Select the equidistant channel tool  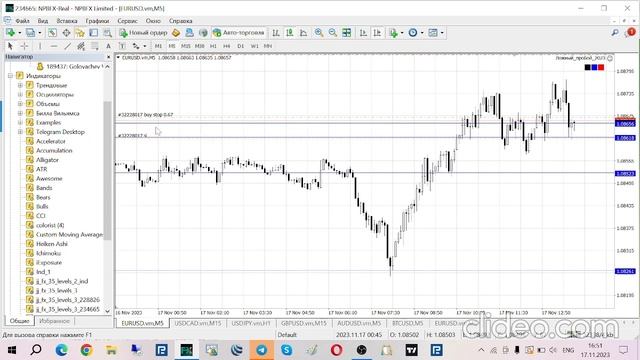[x=81, y=46]
